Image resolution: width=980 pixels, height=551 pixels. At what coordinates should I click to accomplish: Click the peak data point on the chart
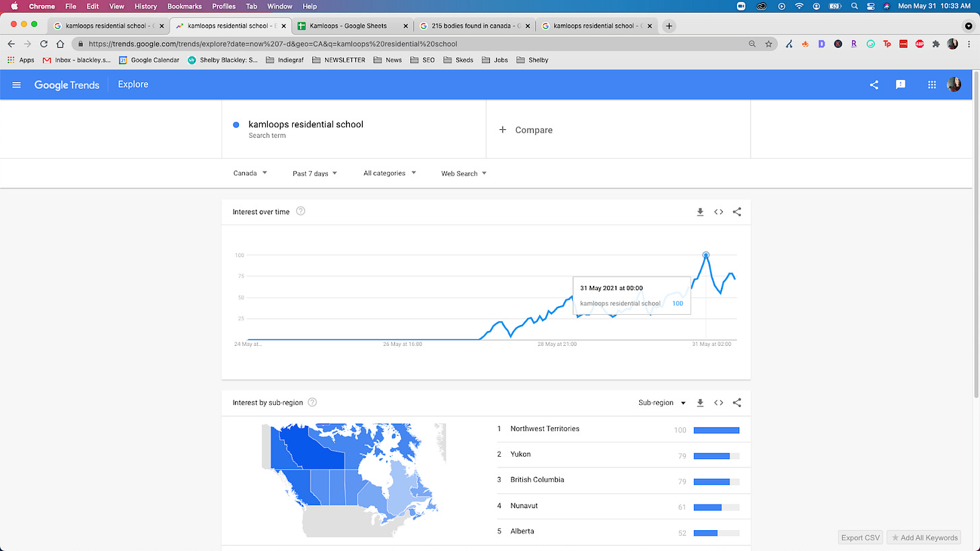[705, 255]
